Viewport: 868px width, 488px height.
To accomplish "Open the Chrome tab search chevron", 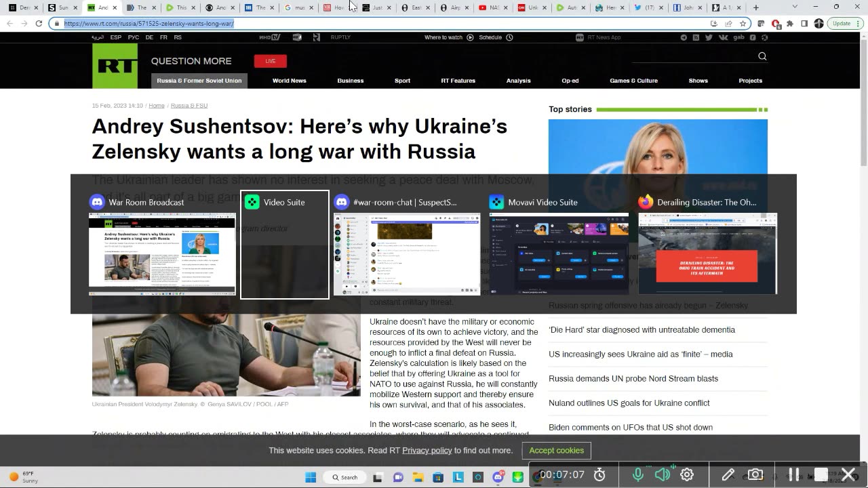I will [795, 7].
